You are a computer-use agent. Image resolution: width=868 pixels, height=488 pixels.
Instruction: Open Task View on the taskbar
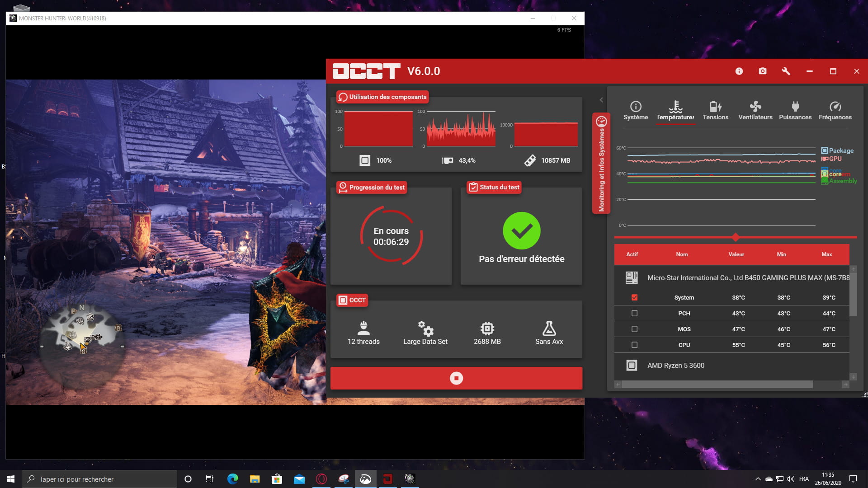click(x=210, y=479)
